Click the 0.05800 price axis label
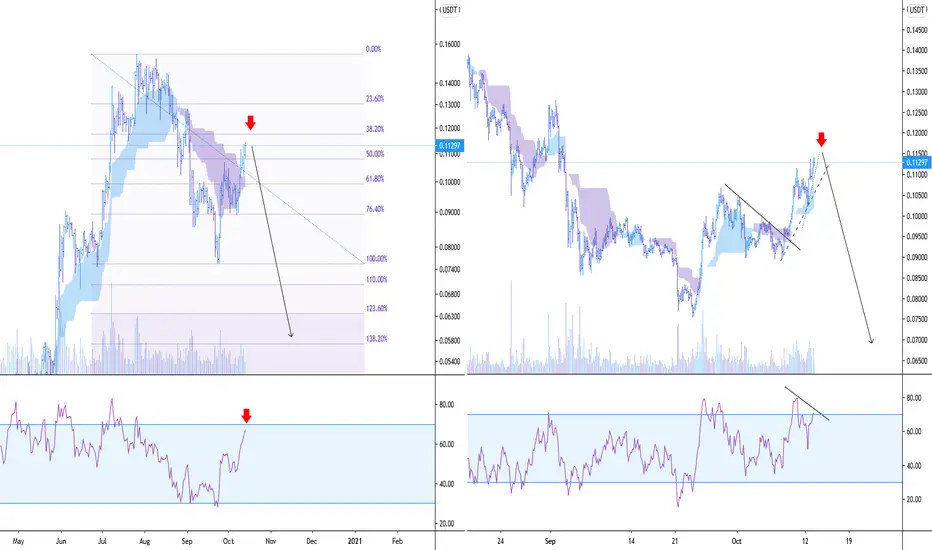The image size is (932, 550). tap(450, 341)
